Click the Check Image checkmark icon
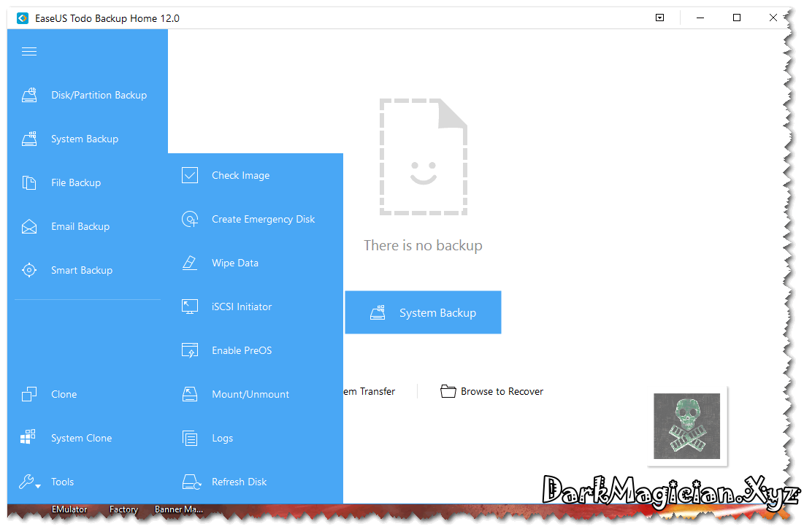 tap(190, 175)
